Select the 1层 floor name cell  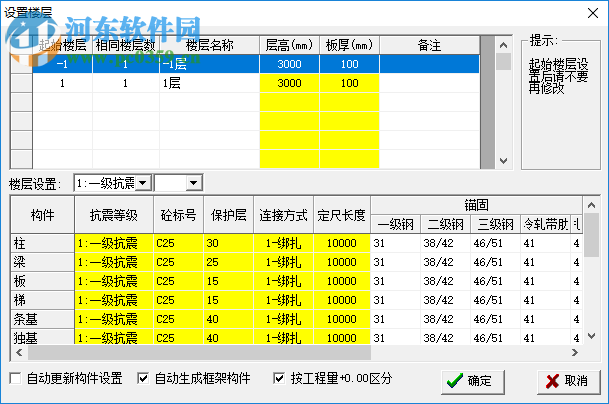pos(209,83)
